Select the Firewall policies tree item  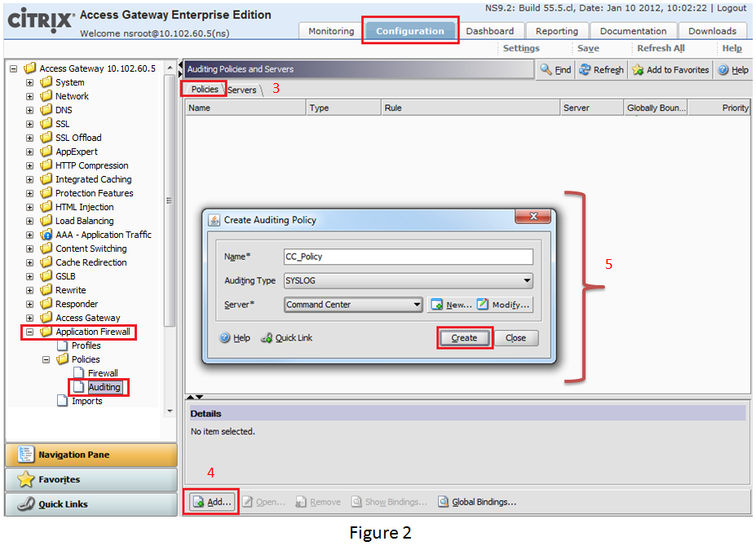click(x=103, y=373)
